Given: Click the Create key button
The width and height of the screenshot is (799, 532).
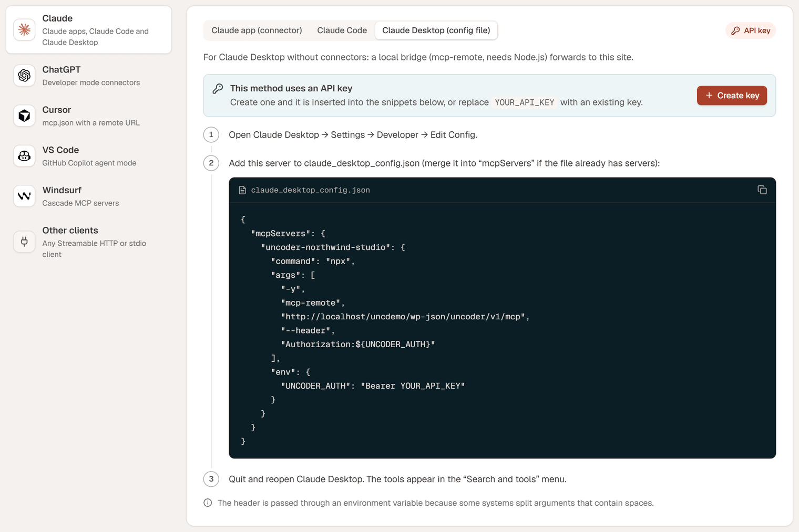Looking at the screenshot, I should [x=732, y=96].
